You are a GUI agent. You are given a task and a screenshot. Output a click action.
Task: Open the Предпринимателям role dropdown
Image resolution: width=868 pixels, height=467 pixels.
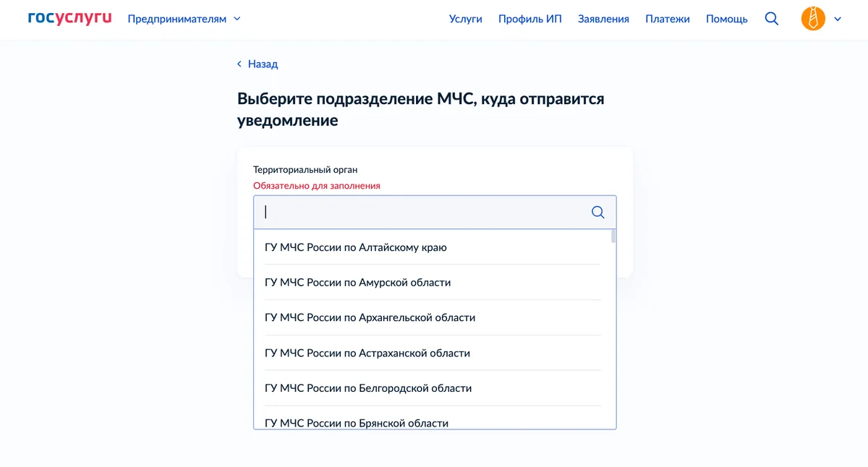(x=184, y=19)
